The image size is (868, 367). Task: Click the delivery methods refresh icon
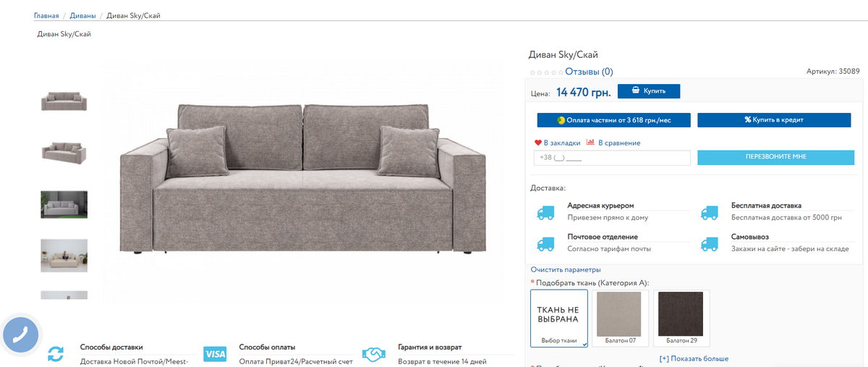[56, 355]
